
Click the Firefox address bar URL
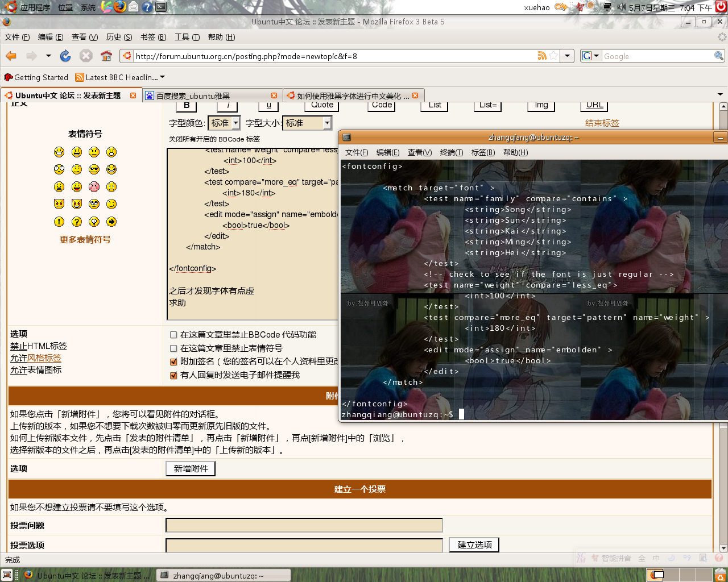334,56
